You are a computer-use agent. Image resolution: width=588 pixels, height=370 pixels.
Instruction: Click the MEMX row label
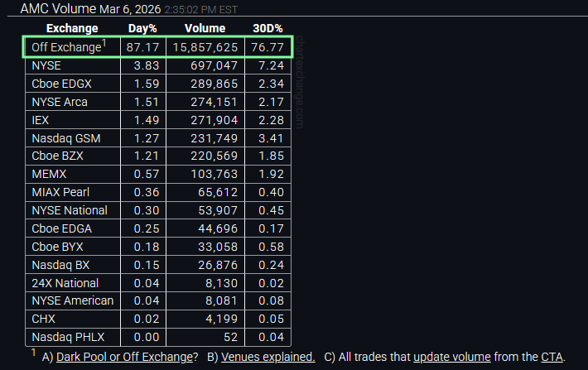pyautogui.click(x=49, y=174)
